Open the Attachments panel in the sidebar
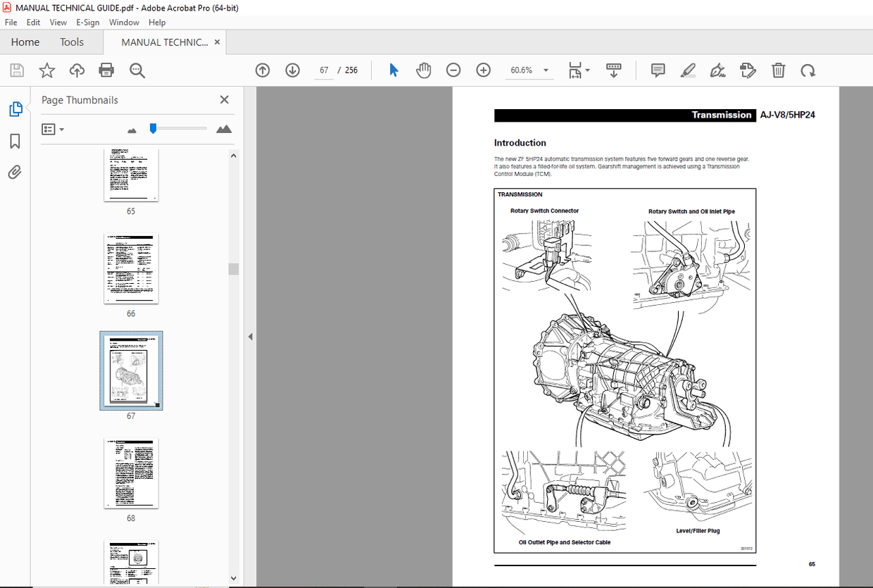Screen dimensions: 873x588 [15, 172]
